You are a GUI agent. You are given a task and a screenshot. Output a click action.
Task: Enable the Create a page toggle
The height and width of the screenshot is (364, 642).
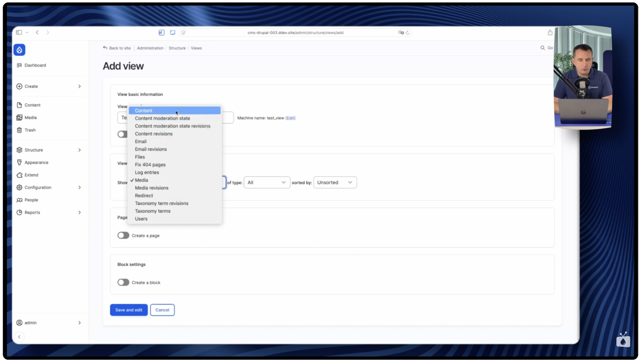coord(123,236)
